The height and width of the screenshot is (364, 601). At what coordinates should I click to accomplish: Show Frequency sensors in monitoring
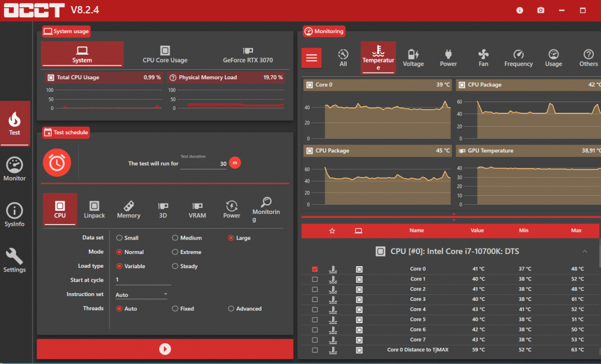[x=518, y=58]
